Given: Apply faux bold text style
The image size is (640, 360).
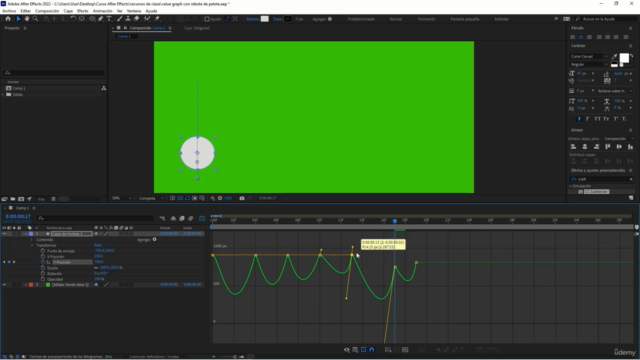Looking at the screenshot, I should [579, 119].
